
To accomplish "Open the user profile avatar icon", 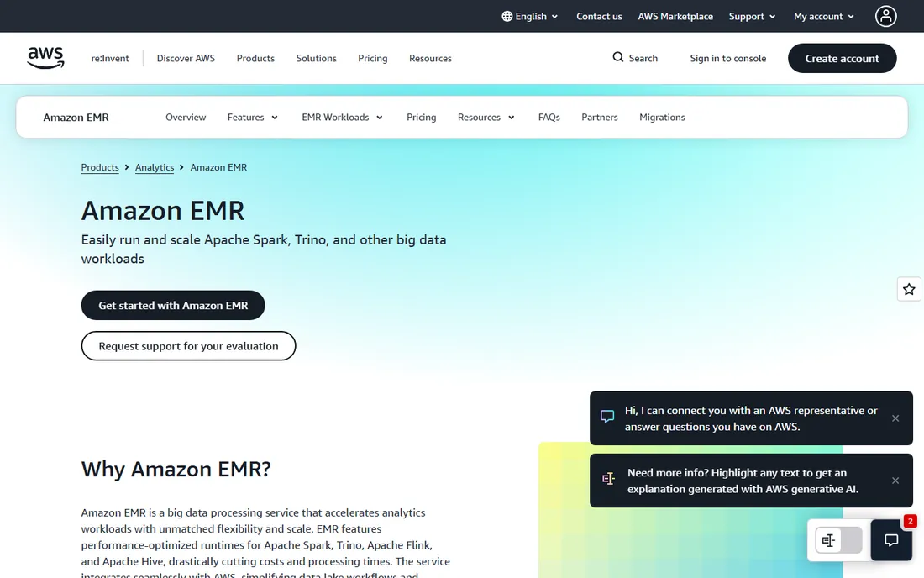I will click(885, 17).
